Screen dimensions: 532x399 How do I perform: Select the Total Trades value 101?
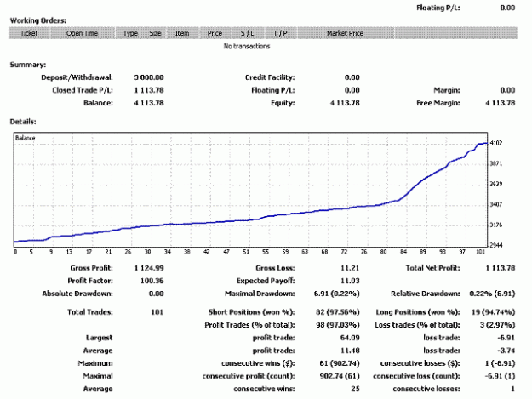click(157, 312)
